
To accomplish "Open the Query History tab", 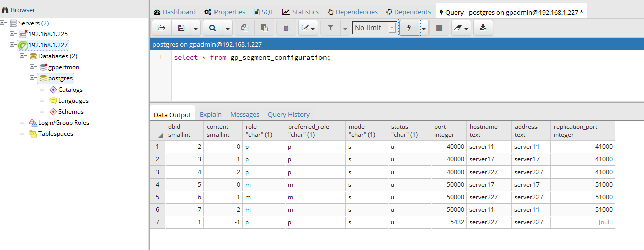I will [288, 114].
